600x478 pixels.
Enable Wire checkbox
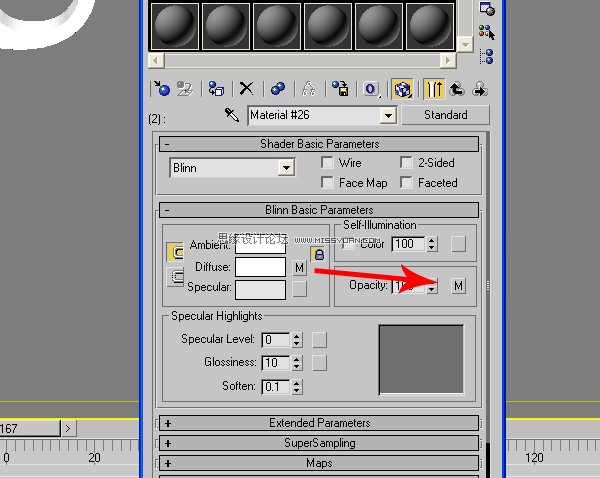click(327, 162)
